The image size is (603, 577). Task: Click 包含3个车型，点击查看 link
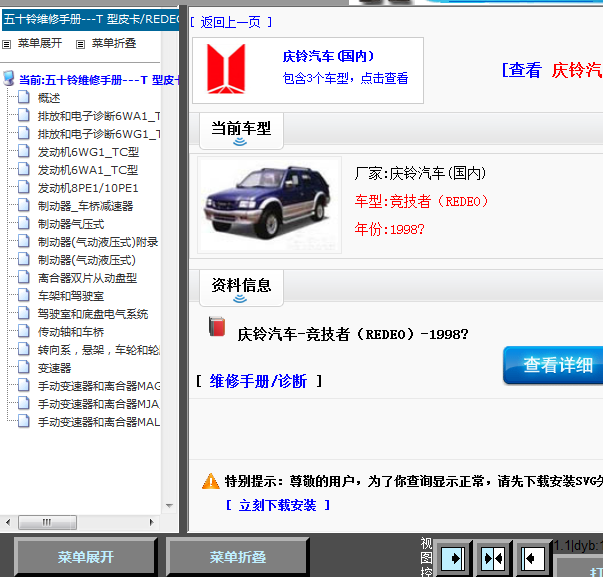[x=345, y=78]
